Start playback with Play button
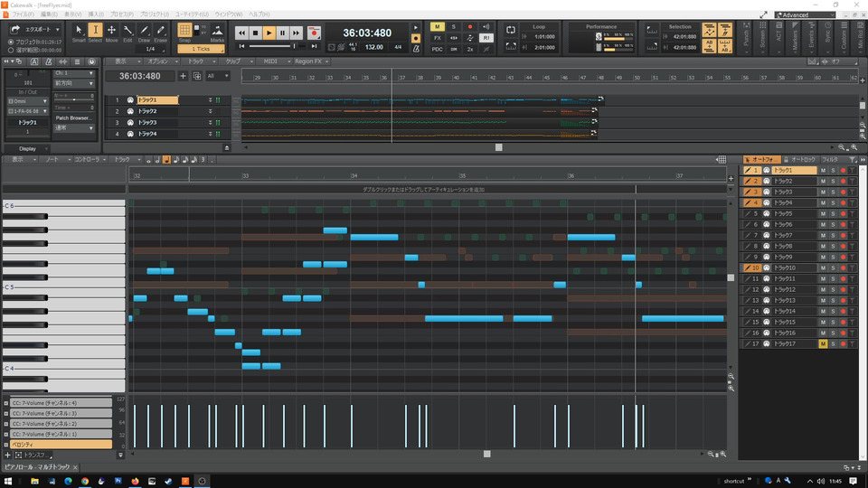Screen dimensions: 868x488 [269, 33]
